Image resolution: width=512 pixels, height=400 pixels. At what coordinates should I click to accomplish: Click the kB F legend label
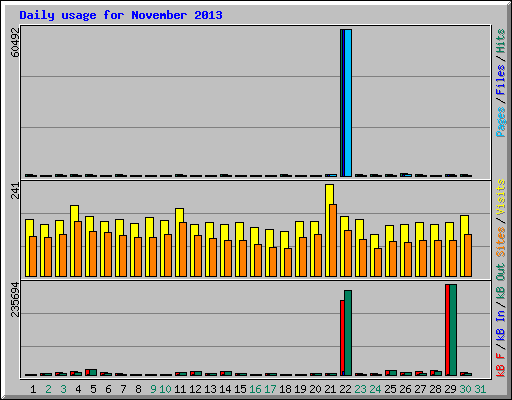tap(501, 365)
